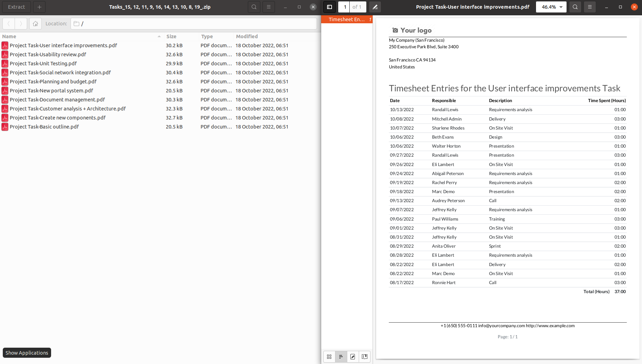Screen dimensions: 642x364
Task: Click the page number field in viewer
Action: click(x=344, y=7)
